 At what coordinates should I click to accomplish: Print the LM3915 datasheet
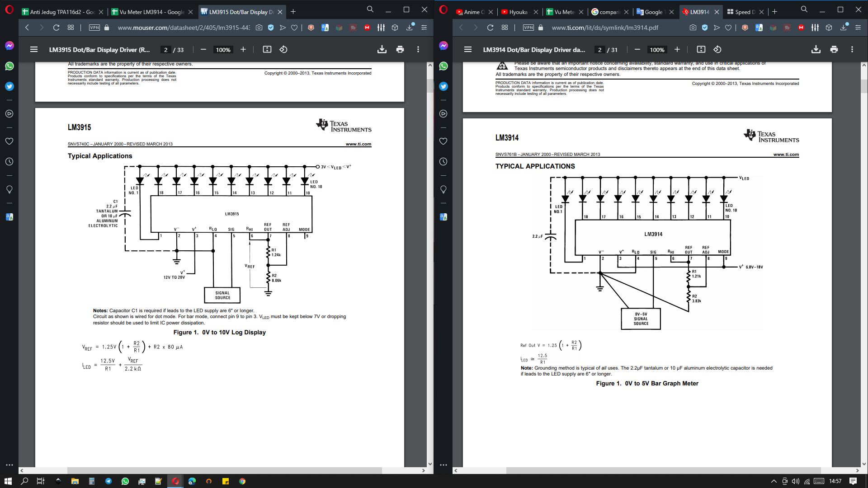pos(400,49)
